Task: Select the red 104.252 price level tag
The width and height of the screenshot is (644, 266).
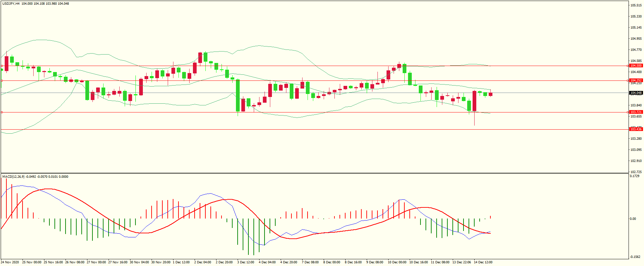Action: 636,80
